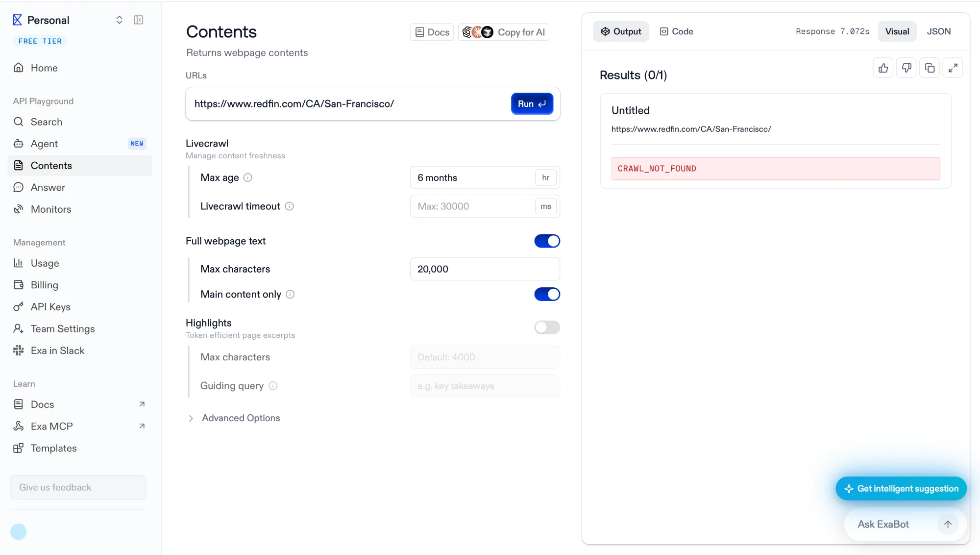Select JSON view

pyautogui.click(x=939, y=31)
